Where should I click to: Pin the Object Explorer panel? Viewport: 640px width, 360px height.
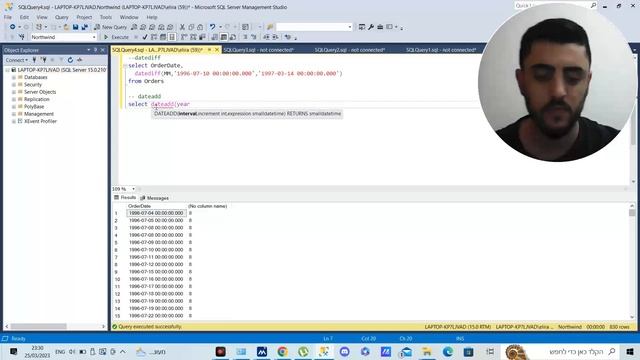click(x=96, y=50)
